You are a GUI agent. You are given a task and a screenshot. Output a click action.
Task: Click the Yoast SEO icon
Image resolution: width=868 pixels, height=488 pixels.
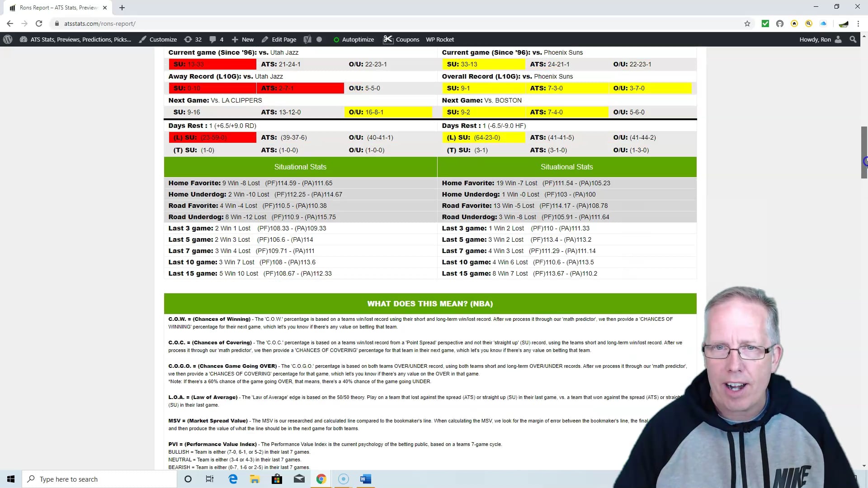click(307, 39)
